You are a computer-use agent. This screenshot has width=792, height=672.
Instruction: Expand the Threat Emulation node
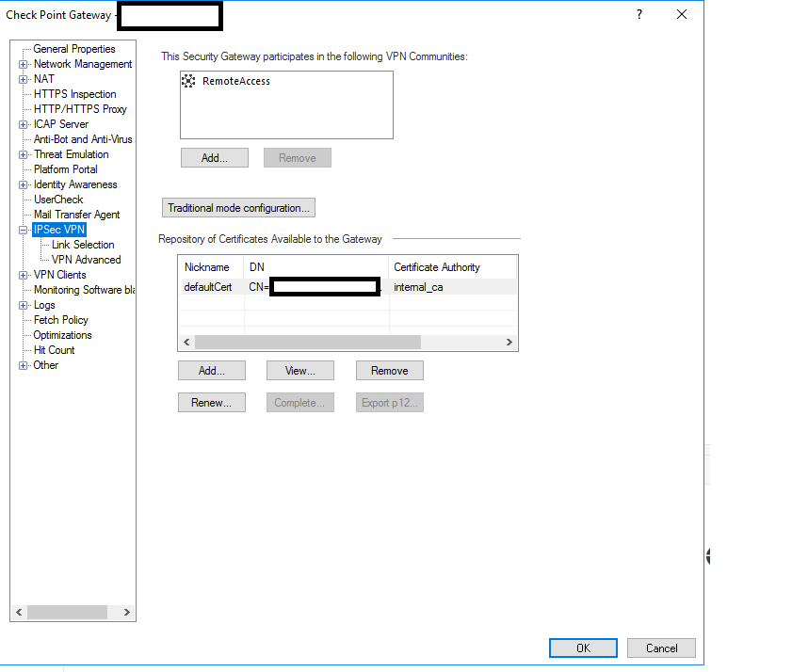coord(23,154)
